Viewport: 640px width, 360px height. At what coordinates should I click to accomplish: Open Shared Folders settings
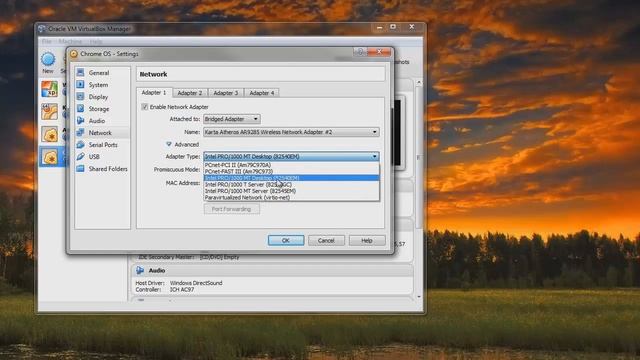coord(108,169)
